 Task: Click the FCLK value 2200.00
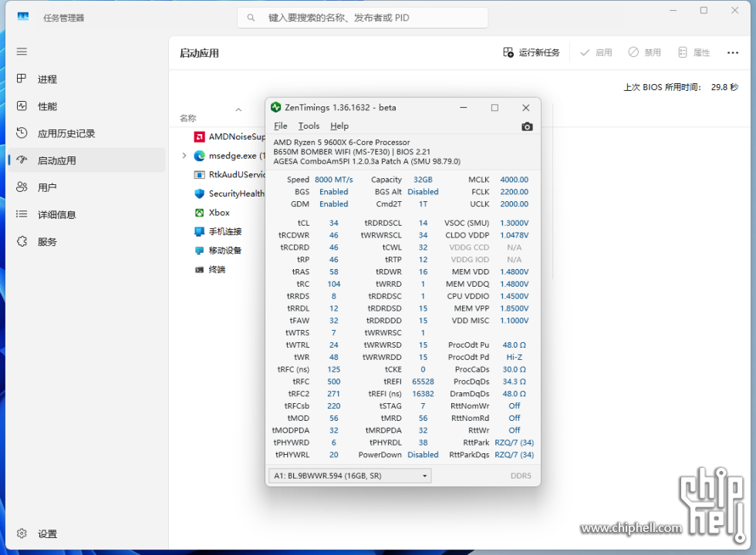coord(514,192)
